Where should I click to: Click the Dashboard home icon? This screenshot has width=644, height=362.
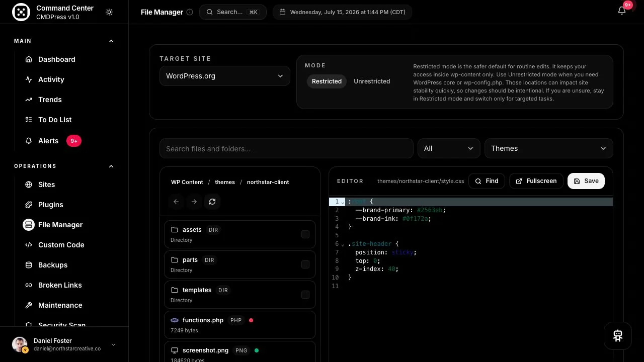tap(29, 59)
